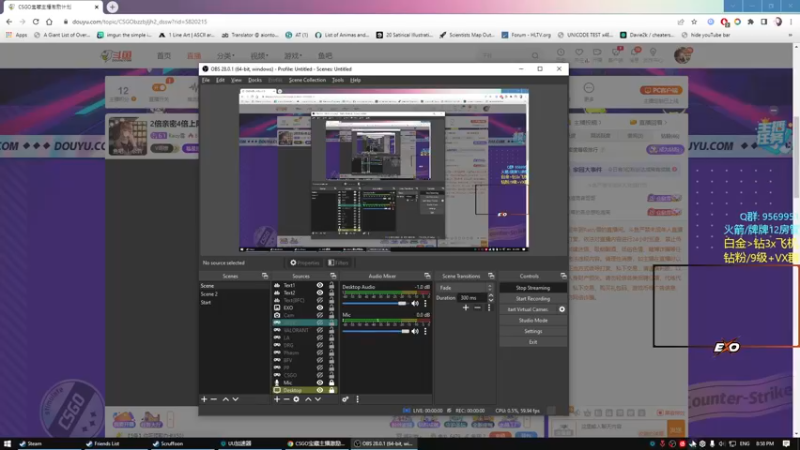This screenshot has width=800, height=450.
Task: Adjust Mic volume slider
Action: (x=376, y=331)
